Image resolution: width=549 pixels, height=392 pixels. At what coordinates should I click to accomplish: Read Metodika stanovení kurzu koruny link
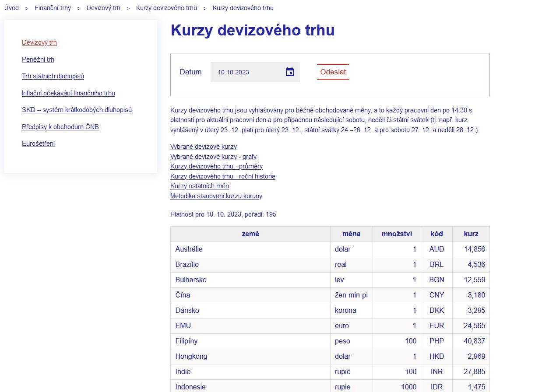(x=216, y=196)
